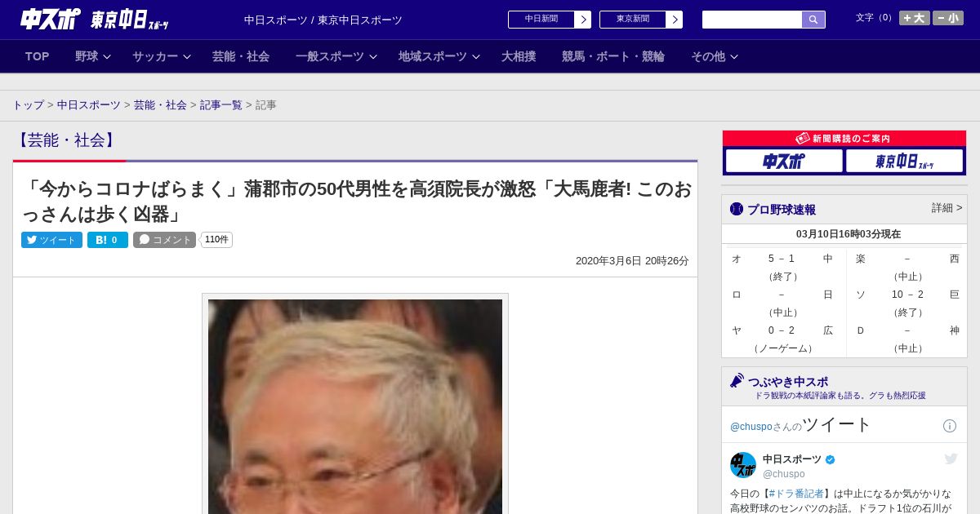The height and width of the screenshot is (514, 980).
Task: Expand the 一般スポーツ menu
Action: tap(336, 56)
